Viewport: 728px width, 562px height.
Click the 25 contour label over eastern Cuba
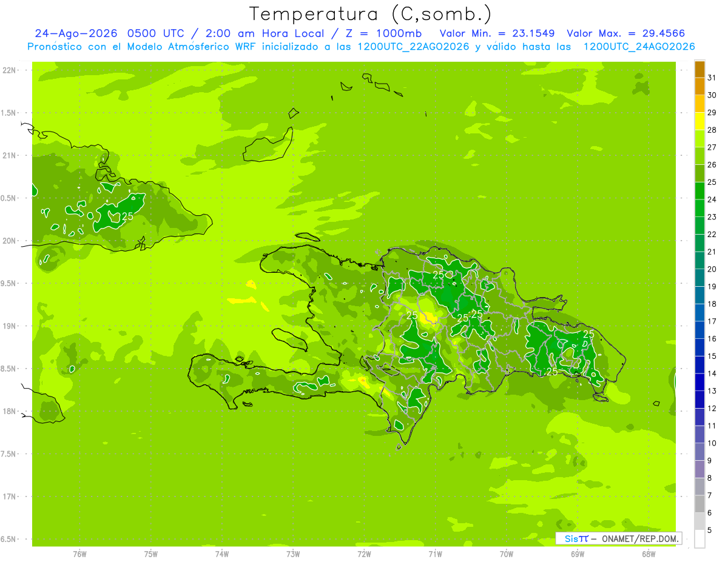click(x=127, y=216)
